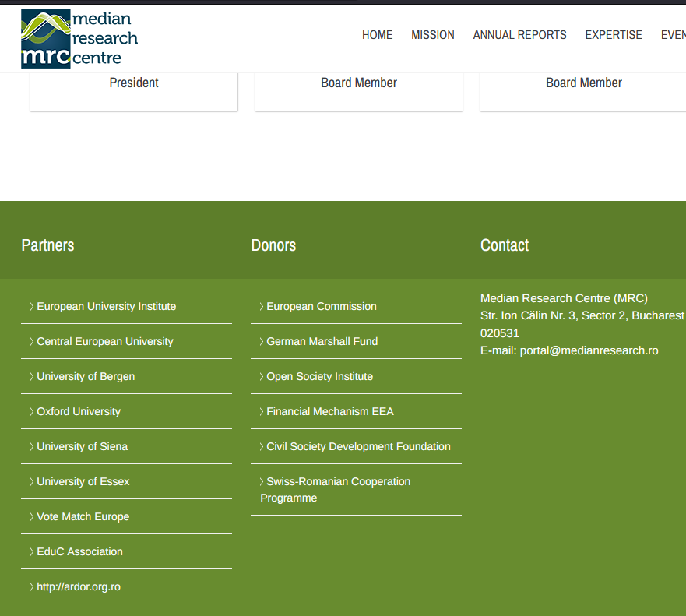The width and height of the screenshot is (686, 616).
Task: Visit the Central European University link
Action: pos(105,341)
